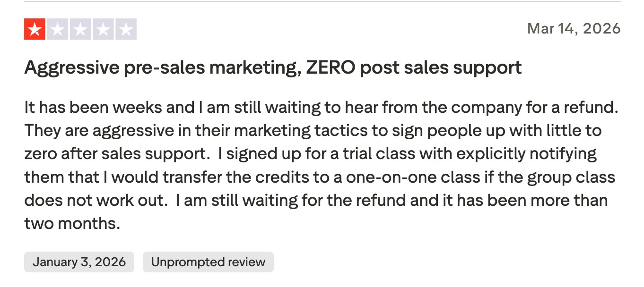Click the word ZERO in the review title
The image size is (644, 287).
coord(330,68)
